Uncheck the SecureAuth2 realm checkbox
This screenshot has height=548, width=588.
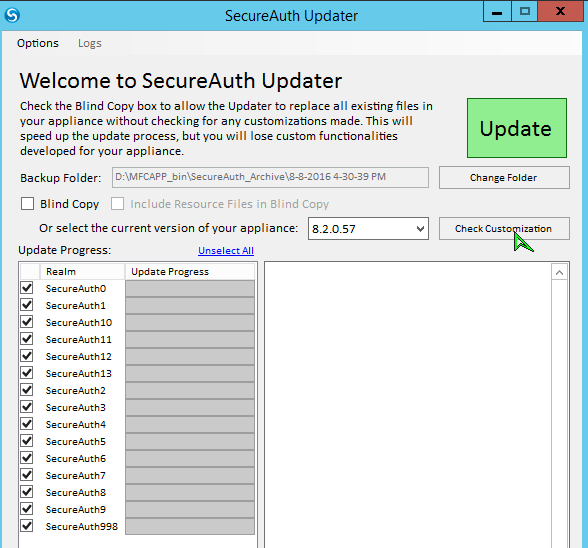pyautogui.click(x=27, y=390)
